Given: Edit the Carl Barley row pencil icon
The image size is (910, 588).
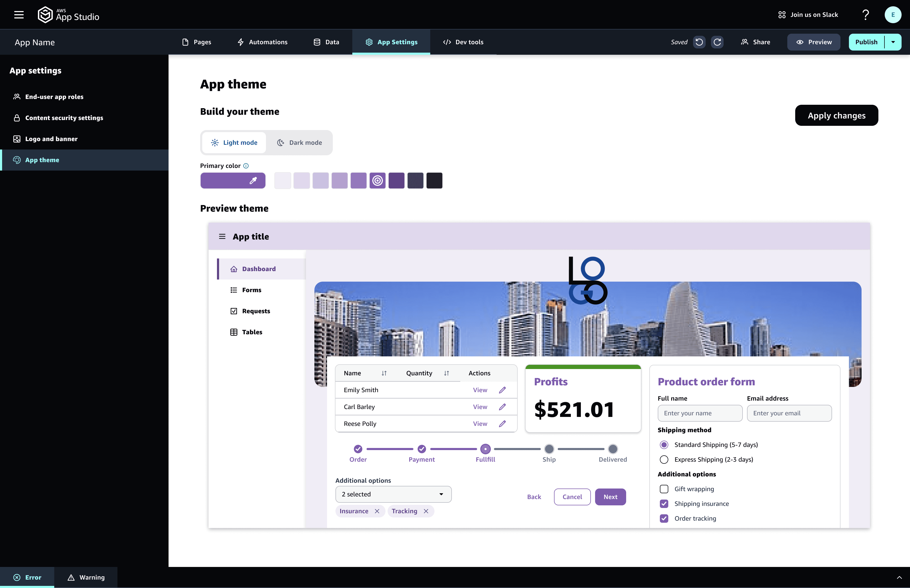Looking at the screenshot, I should point(502,407).
